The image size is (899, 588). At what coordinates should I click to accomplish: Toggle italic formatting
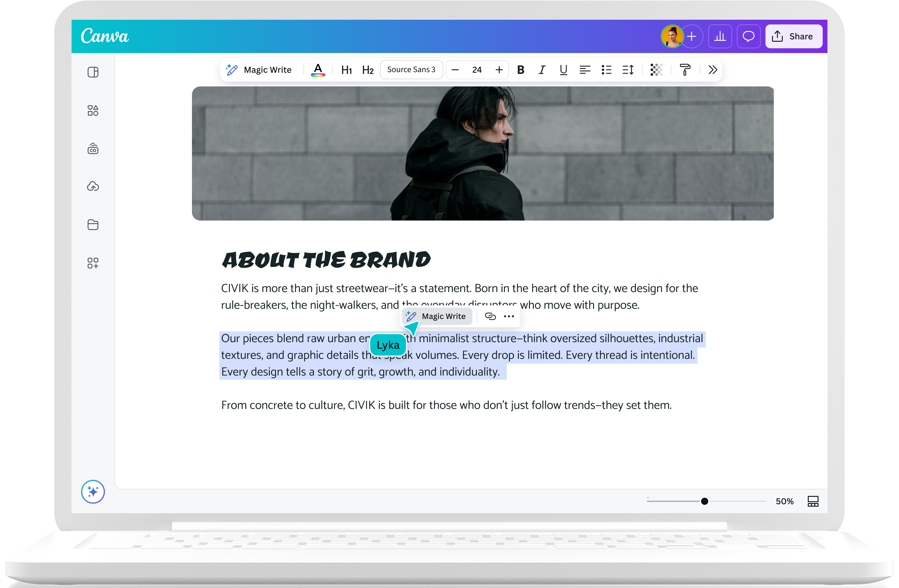542,69
